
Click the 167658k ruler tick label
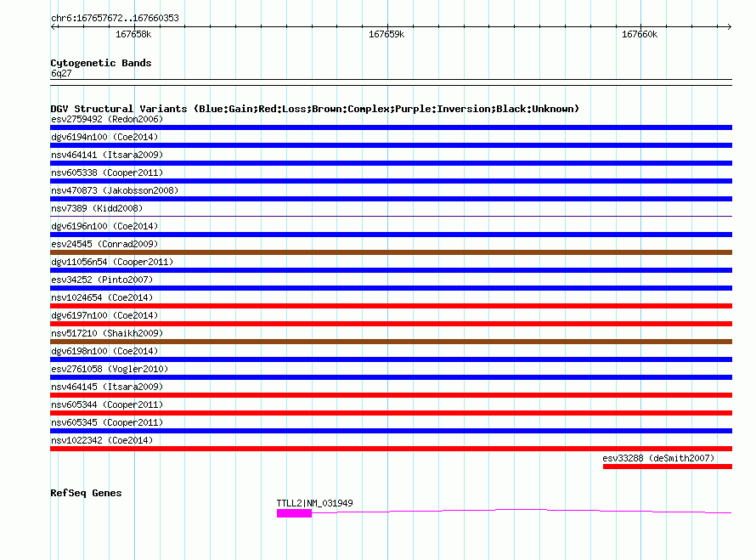[133, 34]
